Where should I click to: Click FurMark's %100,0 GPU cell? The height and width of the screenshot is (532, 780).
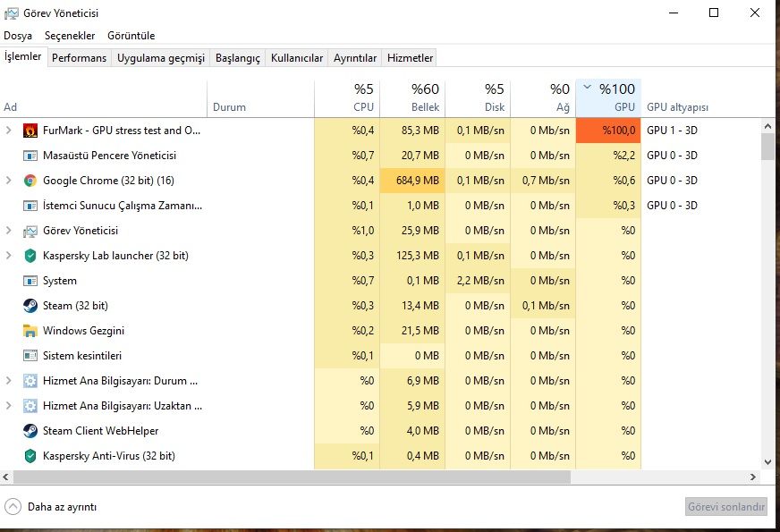[x=608, y=131]
